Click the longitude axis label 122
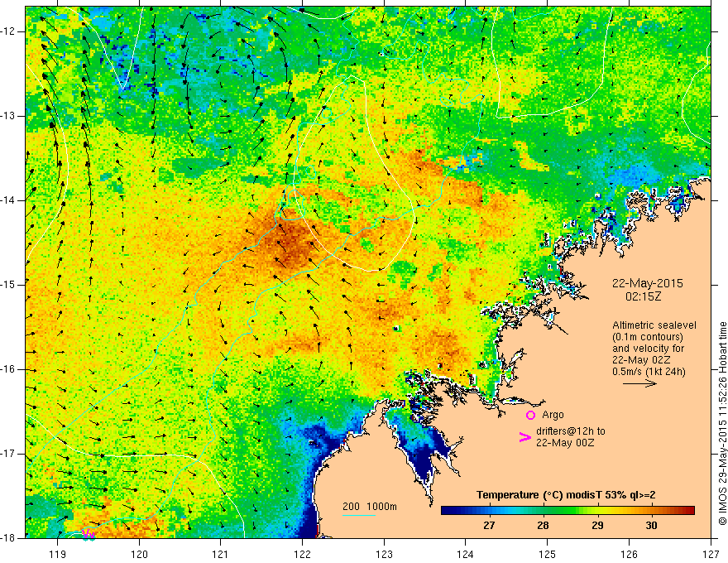Image resolution: width=728 pixels, height=563 pixels. pyautogui.click(x=302, y=554)
